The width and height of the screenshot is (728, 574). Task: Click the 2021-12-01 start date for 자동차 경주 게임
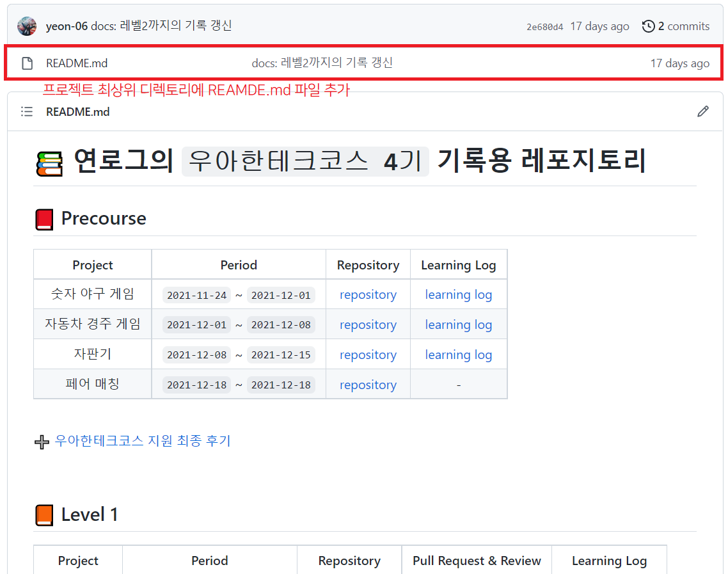(x=197, y=325)
